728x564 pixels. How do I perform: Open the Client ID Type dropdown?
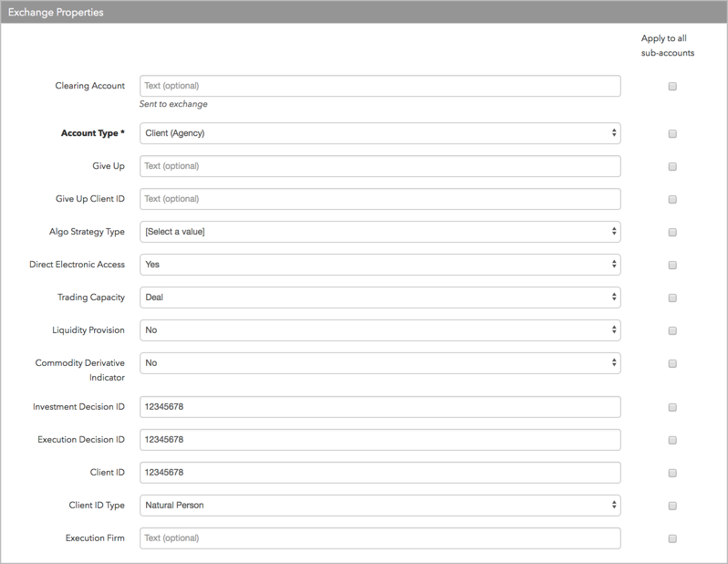click(x=380, y=506)
